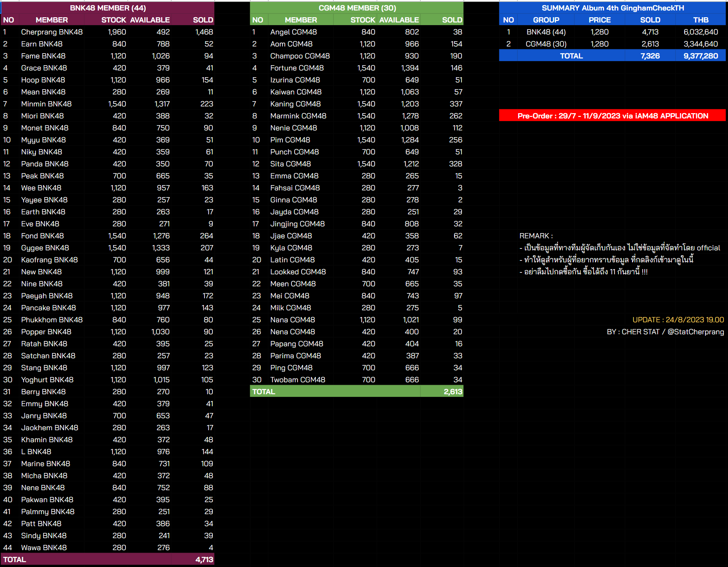Select the summary total sold 7,326
Viewport: 728px width, 567px height.
click(x=650, y=56)
